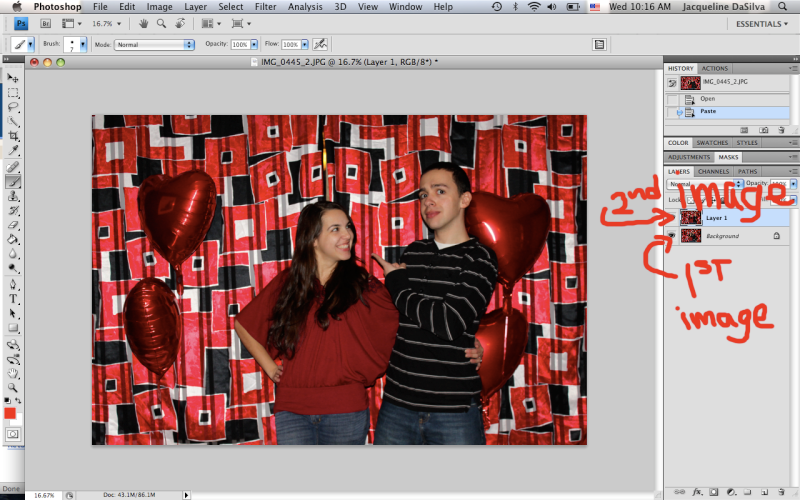Select the Move tool
Screen dimensions: 800x500
tap(13, 78)
